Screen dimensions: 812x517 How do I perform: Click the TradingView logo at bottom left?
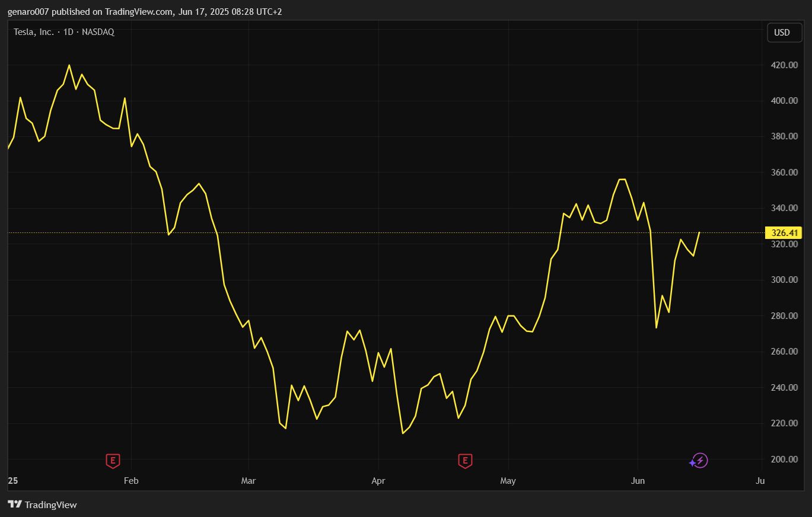[x=42, y=505]
